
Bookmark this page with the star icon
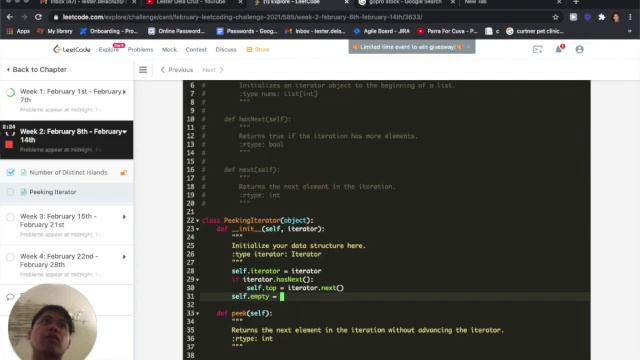(556, 17)
